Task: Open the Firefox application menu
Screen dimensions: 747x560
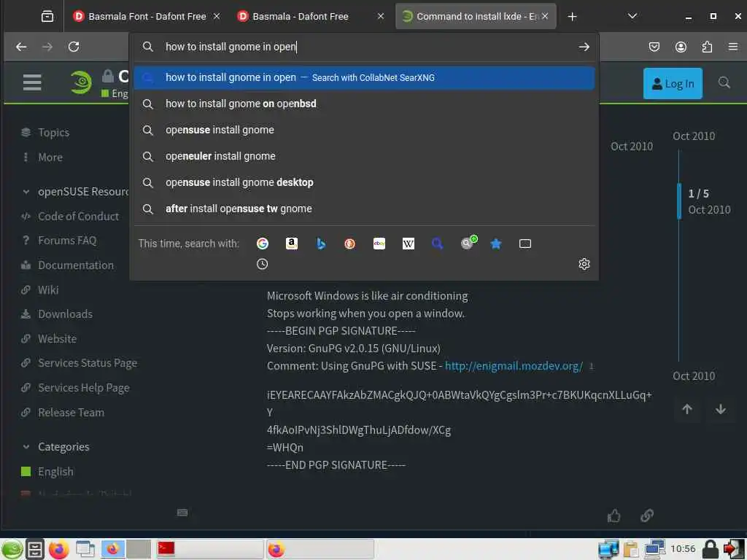Action: 733,47
